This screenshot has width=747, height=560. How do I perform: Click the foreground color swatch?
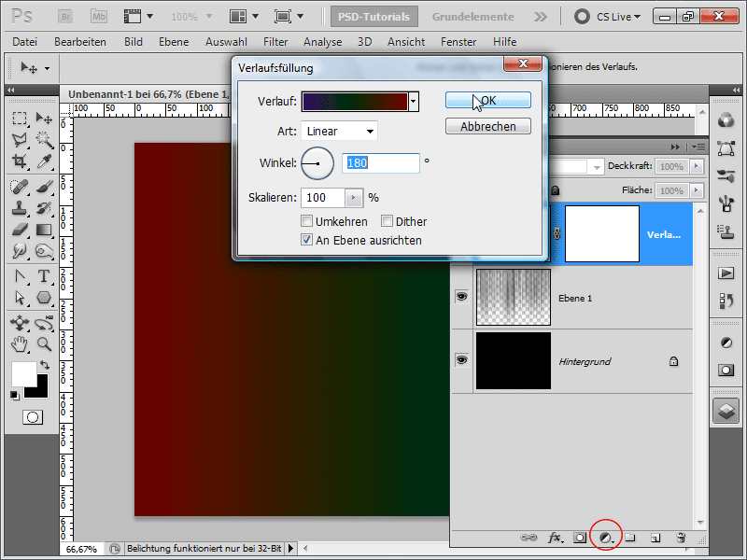[24, 374]
